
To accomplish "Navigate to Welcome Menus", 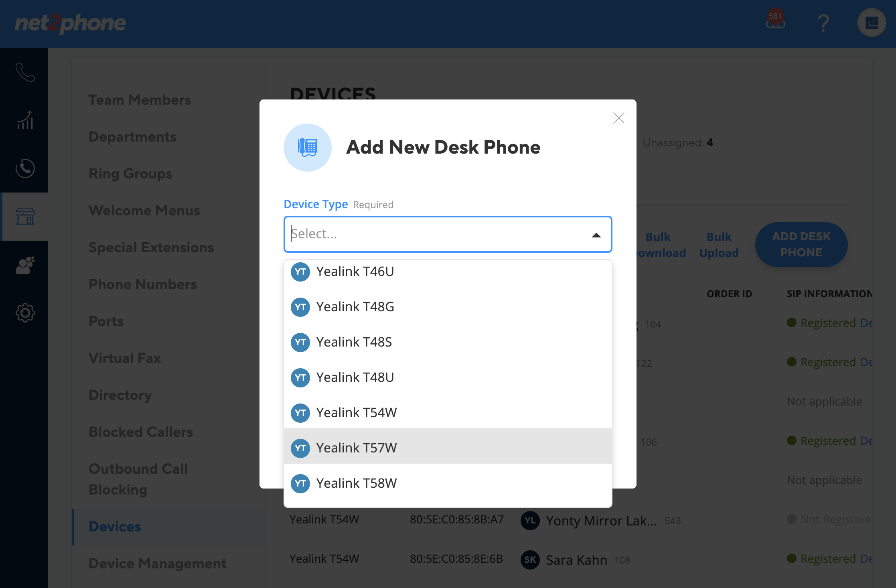I will [144, 211].
